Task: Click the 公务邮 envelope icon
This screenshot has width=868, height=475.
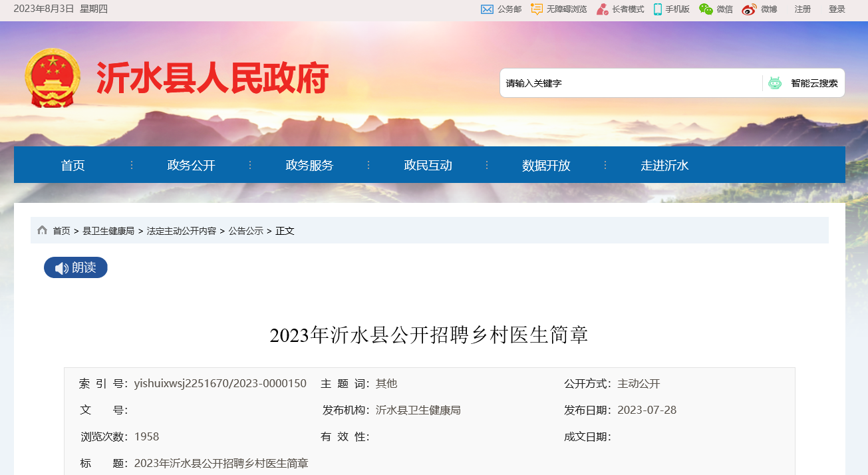Action: coord(487,9)
